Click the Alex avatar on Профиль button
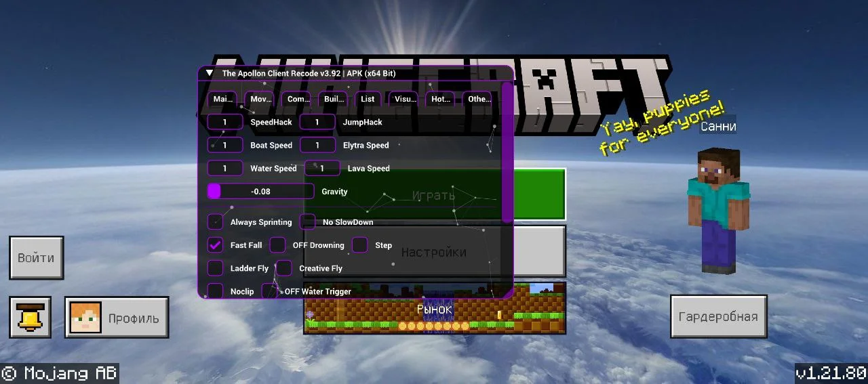 [x=85, y=318]
